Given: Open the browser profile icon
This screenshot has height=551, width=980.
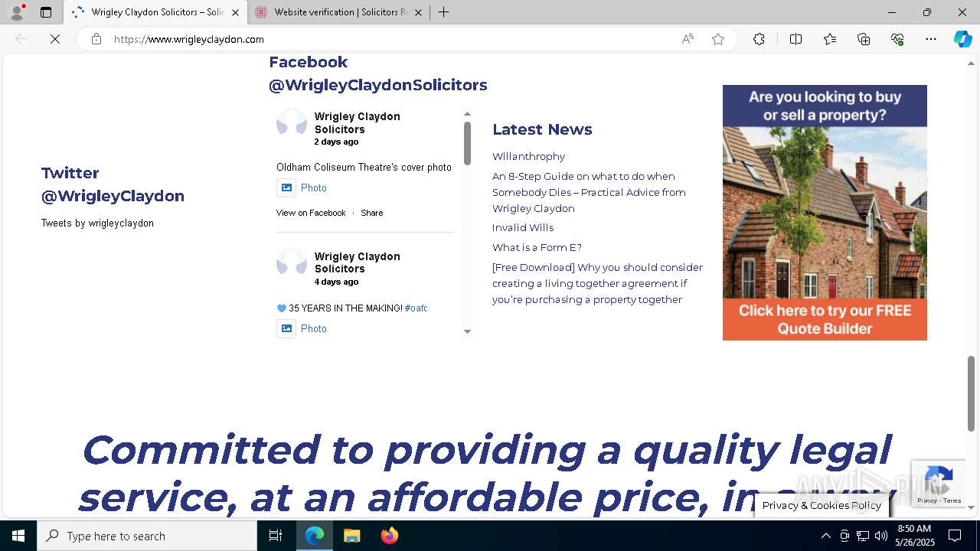Looking at the screenshot, I should (16, 12).
